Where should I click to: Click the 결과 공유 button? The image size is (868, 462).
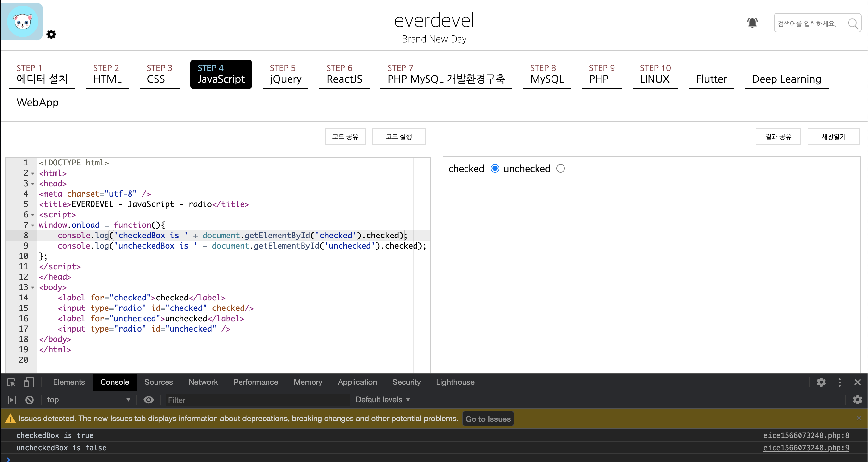(x=778, y=136)
